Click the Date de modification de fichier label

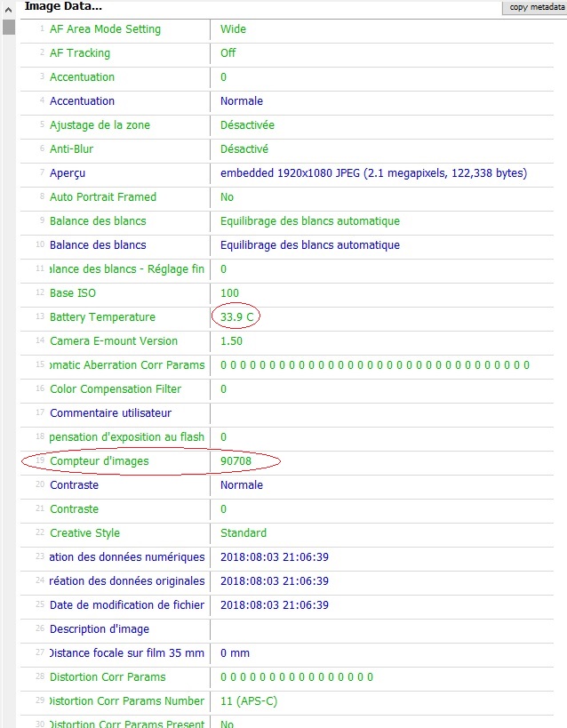pyautogui.click(x=127, y=605)
